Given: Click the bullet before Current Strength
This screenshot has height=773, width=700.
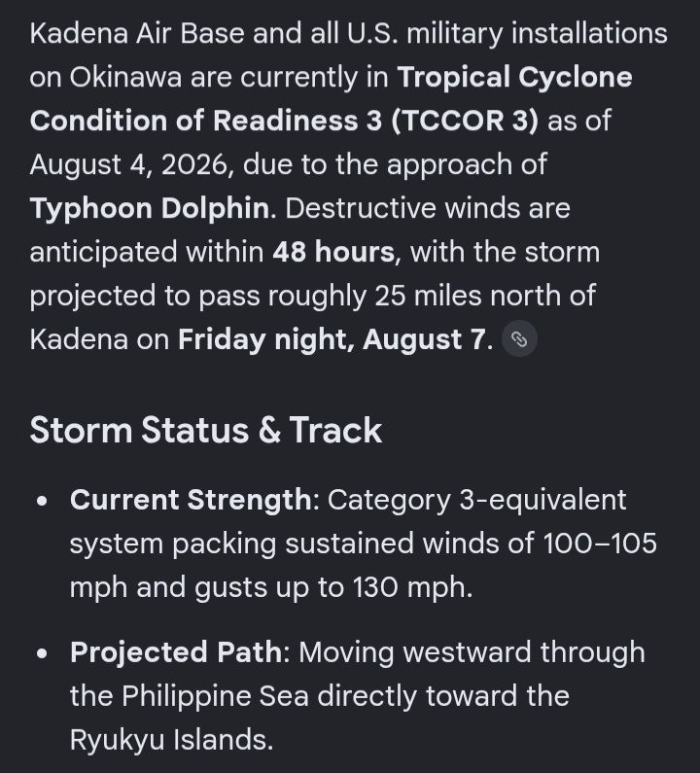Looking at the screenshot, I should (x=43, y=501).
